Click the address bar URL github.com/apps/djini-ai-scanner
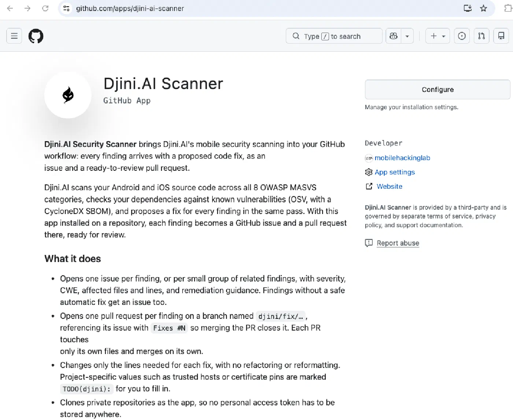The height and width of the screenshot is (420, 513). pyautogui.click(x=130, y=8)
